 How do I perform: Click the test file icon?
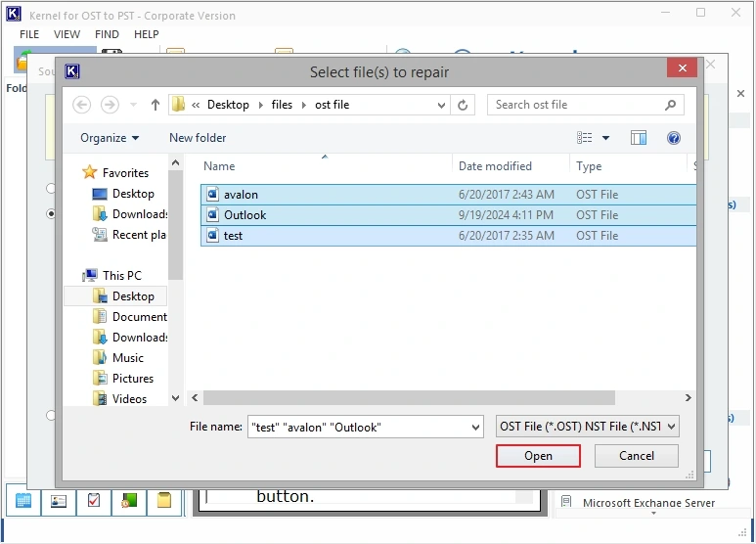(212, 236)
